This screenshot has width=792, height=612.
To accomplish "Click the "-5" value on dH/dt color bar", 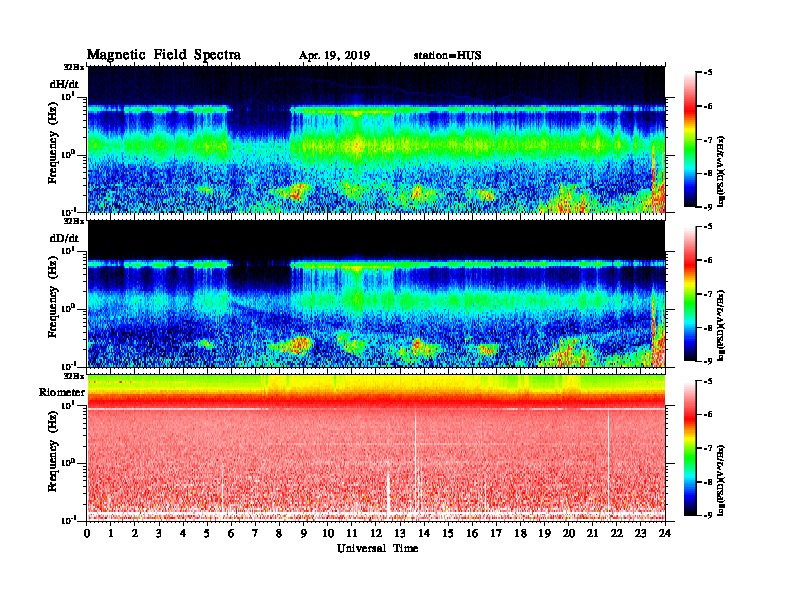I will tap(708, 73).
